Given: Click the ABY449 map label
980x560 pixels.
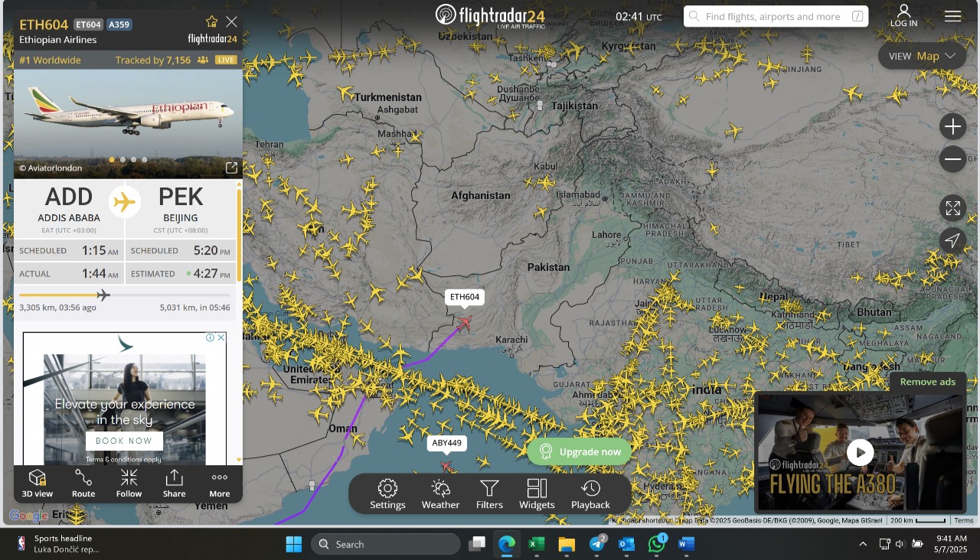Looking at the screenshot, I should point(446,443).
